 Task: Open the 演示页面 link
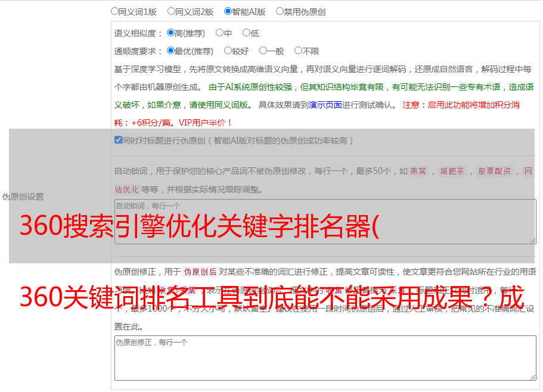pyautogui.click(x=325, y=105)
